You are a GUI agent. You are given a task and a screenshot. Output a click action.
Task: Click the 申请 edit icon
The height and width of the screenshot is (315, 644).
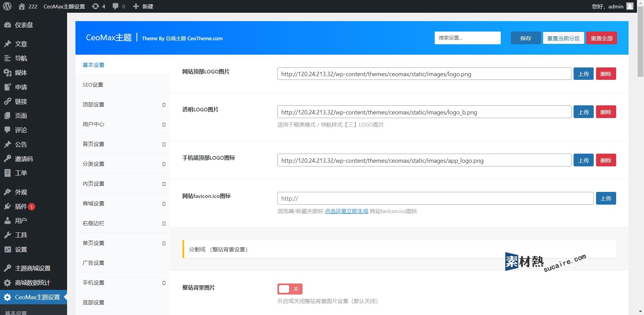coord(7,87)
